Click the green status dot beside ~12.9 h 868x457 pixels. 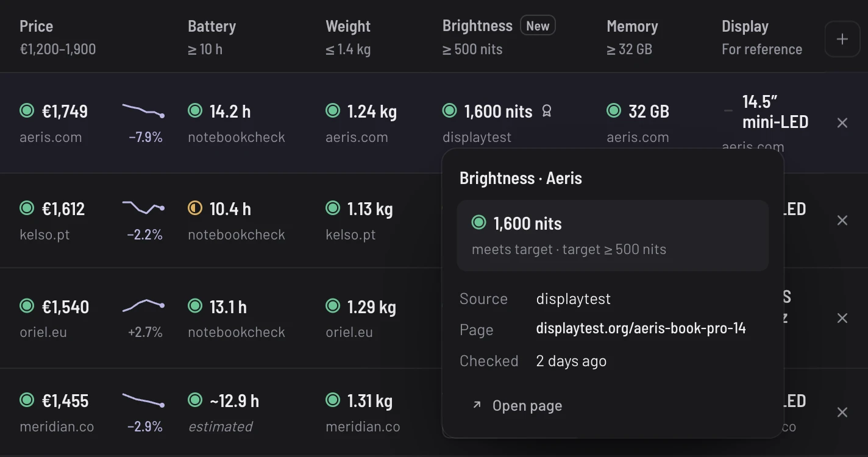pyautogui.click(x=195, y=400)
